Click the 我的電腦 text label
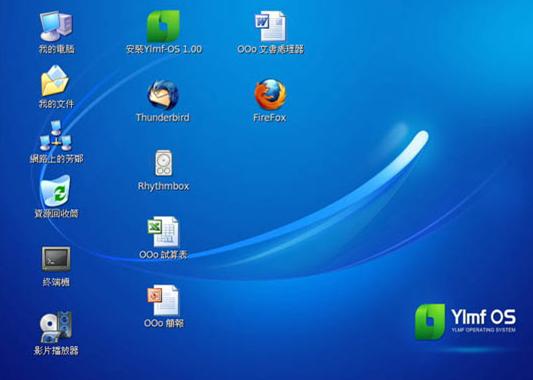533x380 pixels. point(56,49)
